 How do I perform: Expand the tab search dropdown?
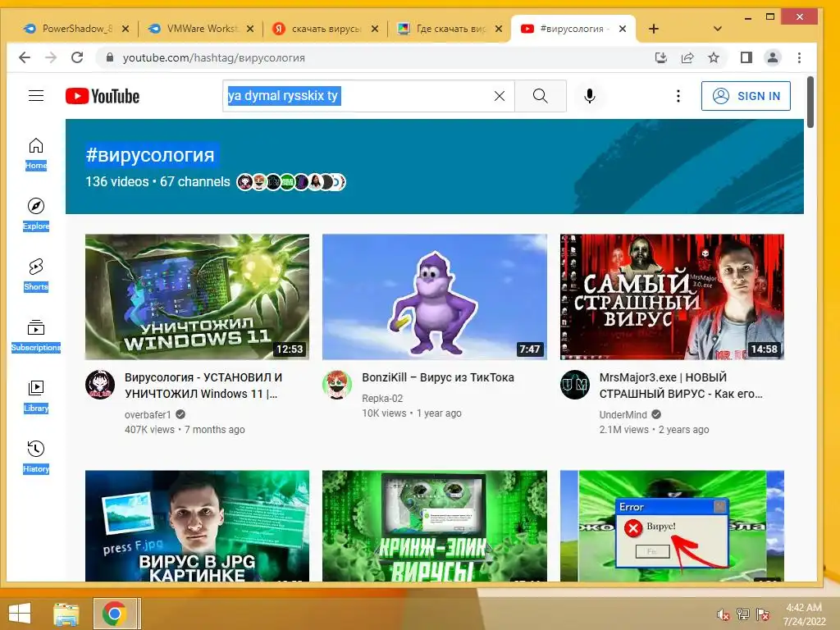718,29
